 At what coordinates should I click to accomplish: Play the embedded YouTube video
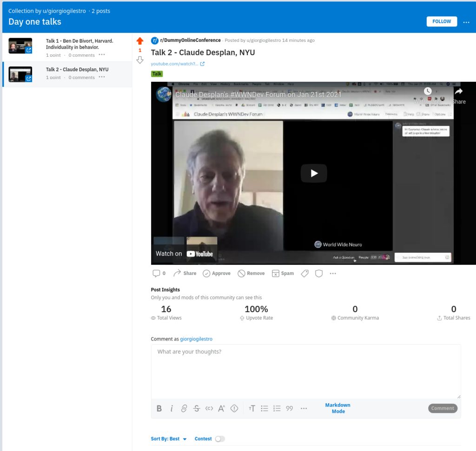(x=314, y=173)
